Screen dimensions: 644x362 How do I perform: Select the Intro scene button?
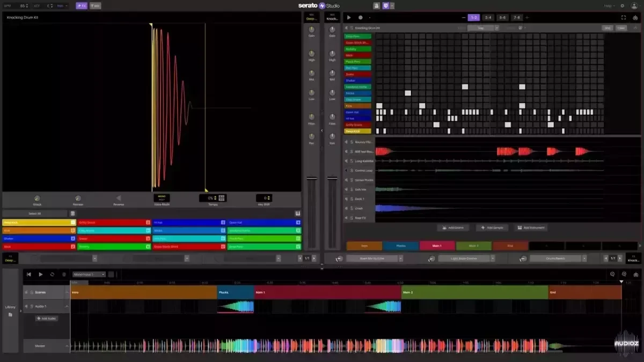pos(364,246)
